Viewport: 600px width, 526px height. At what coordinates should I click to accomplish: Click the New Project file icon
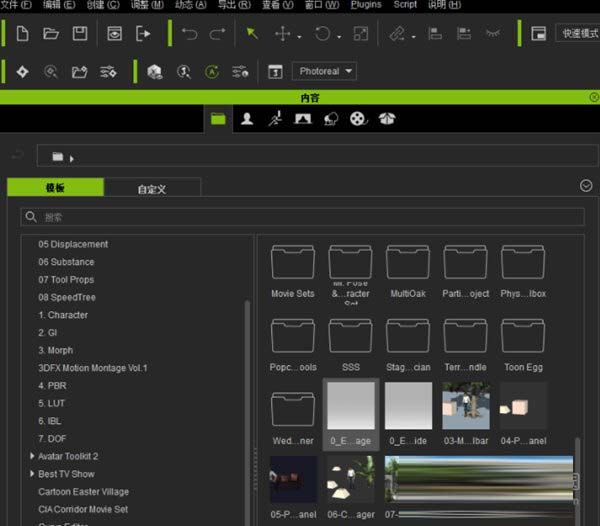22,34
